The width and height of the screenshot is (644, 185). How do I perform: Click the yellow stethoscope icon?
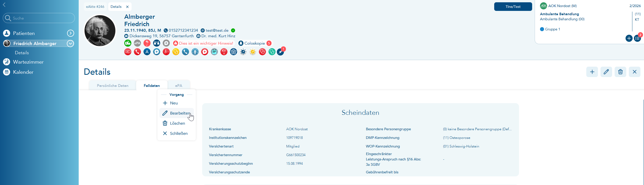coord(176,52)
